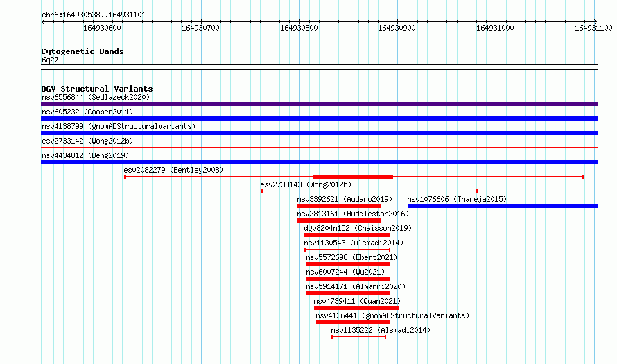Viewport: 617px width, 364px height.
Task: Click the red nsv5572698 Ebert2021 bar
Action: click(x=348, y=264)
